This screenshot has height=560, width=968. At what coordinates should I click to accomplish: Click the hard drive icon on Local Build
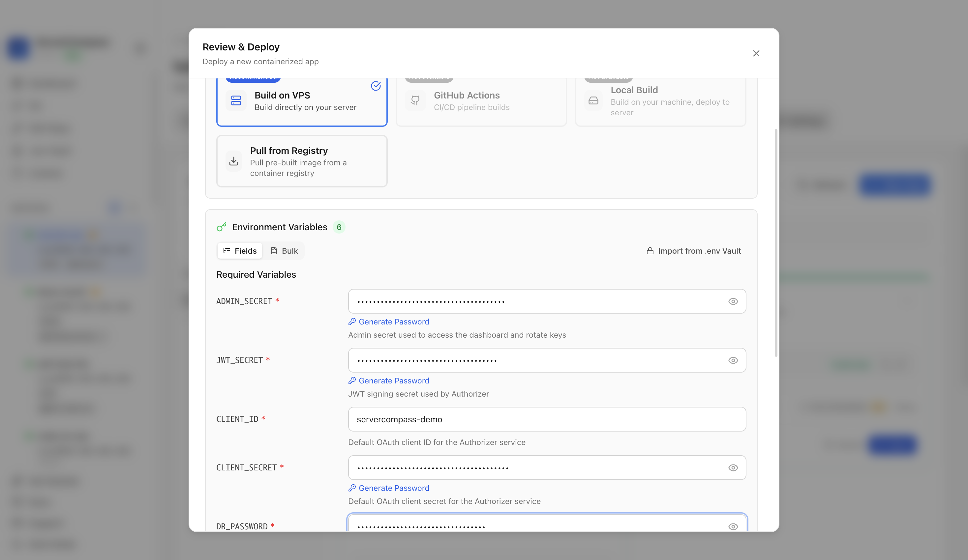tap(593, 101)
